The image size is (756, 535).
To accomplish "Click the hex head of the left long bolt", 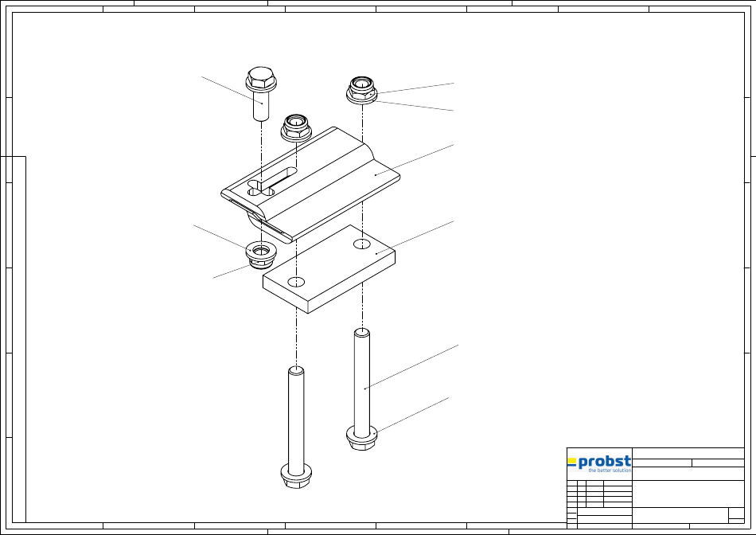I will (x=295, y=475).
